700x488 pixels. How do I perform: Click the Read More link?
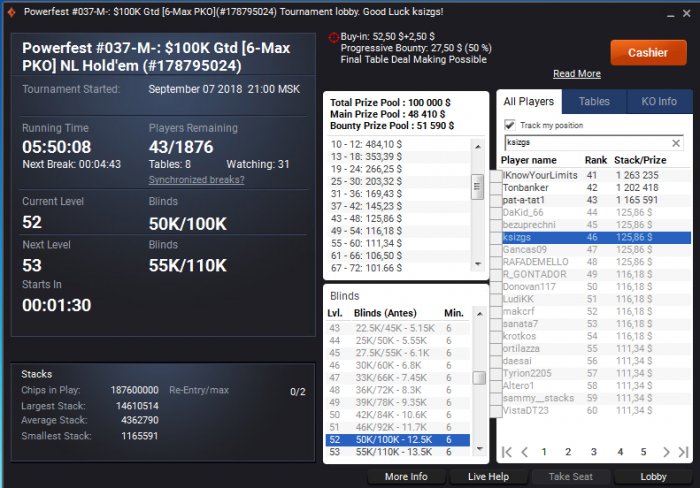[577, 74]
